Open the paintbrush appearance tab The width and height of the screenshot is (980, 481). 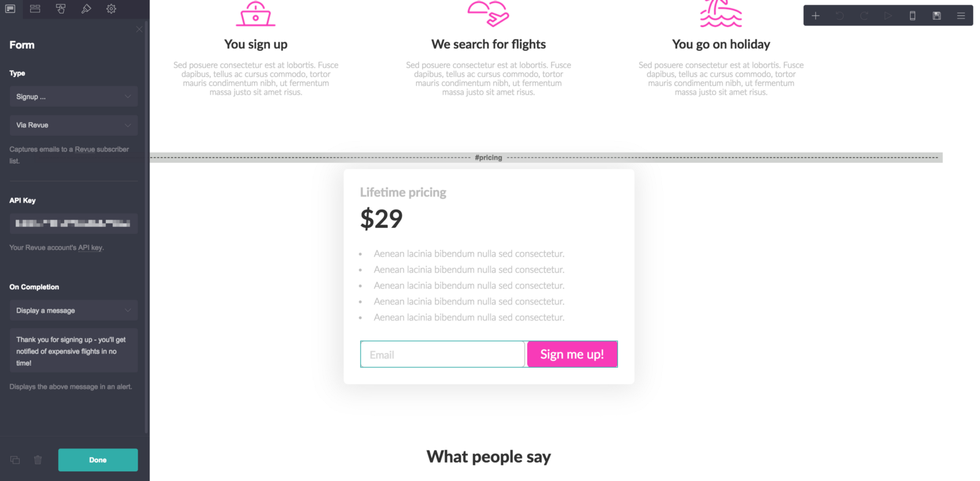coord(86,9)
